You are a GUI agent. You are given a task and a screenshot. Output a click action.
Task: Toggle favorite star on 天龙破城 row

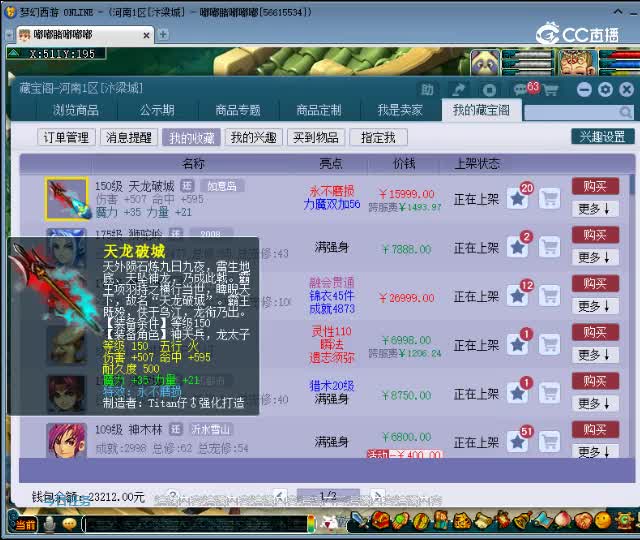point(518,199)
